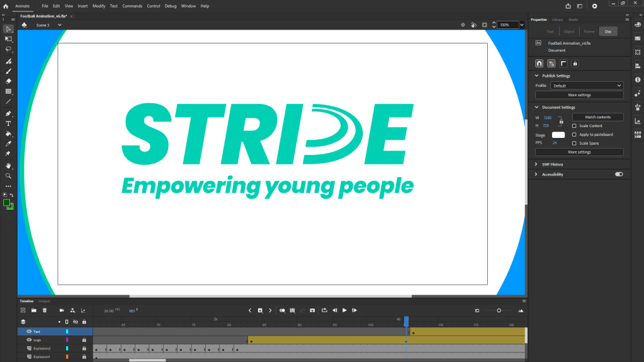Screen dimensions: 644x362
Task: Open the stage zoom percentage dropdown
Action: (522, 25)
